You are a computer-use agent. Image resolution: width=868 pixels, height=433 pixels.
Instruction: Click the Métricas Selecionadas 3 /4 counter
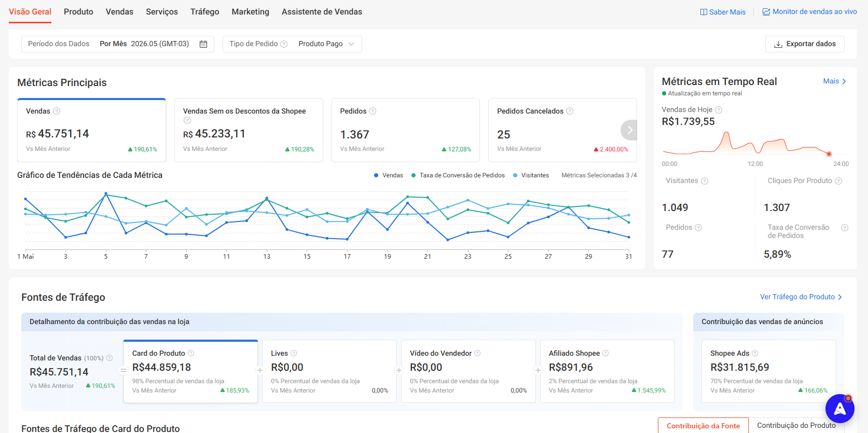point(599,175)
